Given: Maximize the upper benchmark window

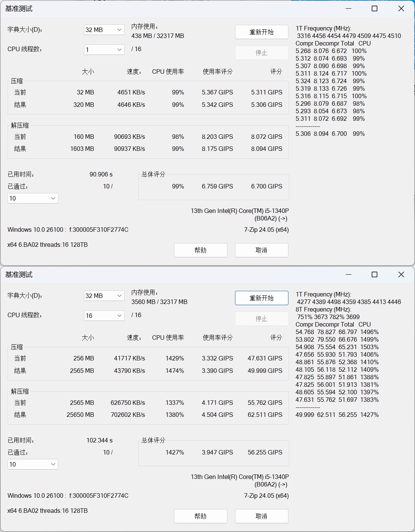Looking at the screenshot, I should (374, 8).
